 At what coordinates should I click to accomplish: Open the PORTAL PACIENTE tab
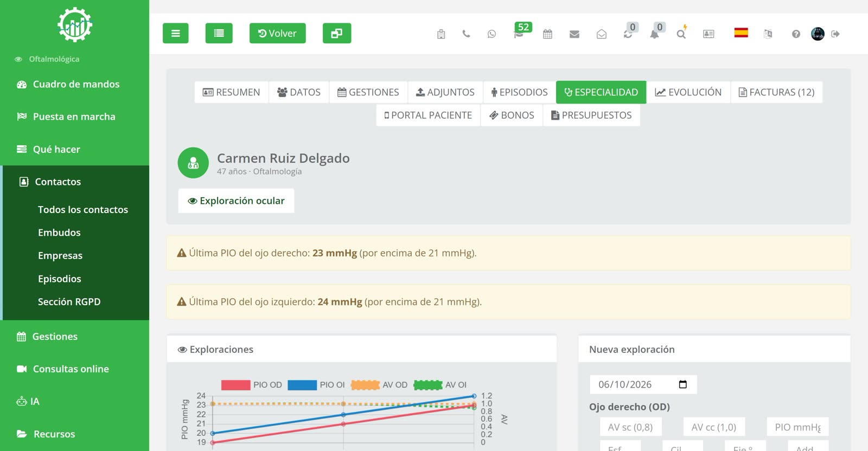tap(428, 115)
